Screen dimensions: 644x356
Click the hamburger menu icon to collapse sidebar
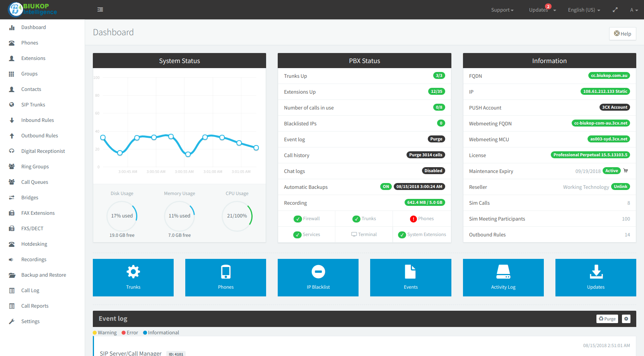tap(100, 10)
